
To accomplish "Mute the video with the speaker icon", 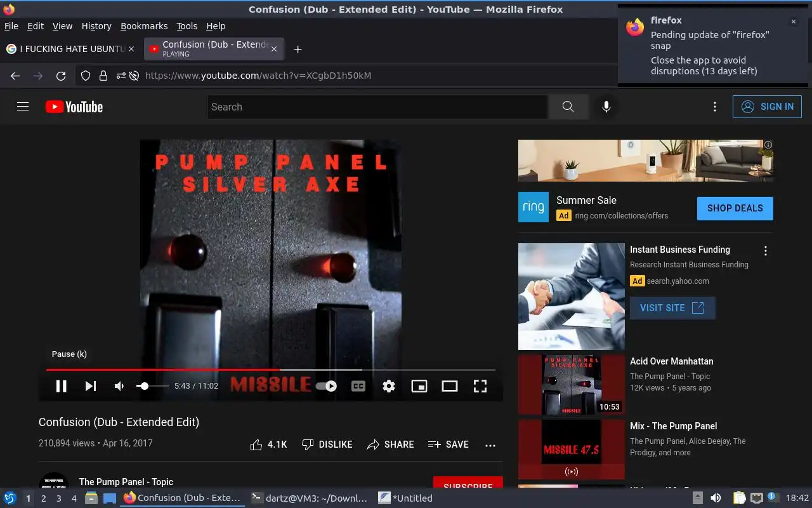I will tap(119, 385).
